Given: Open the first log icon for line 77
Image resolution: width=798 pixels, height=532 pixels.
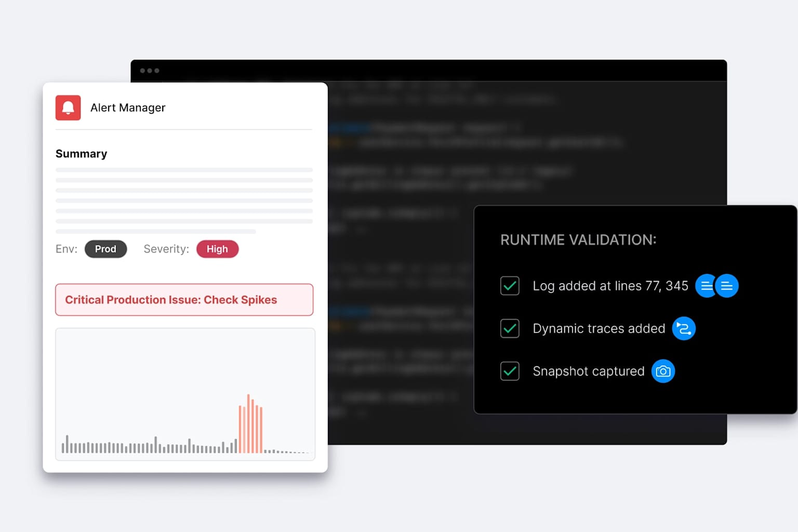Looking at the screenshot, I should (x=706, y=286).
